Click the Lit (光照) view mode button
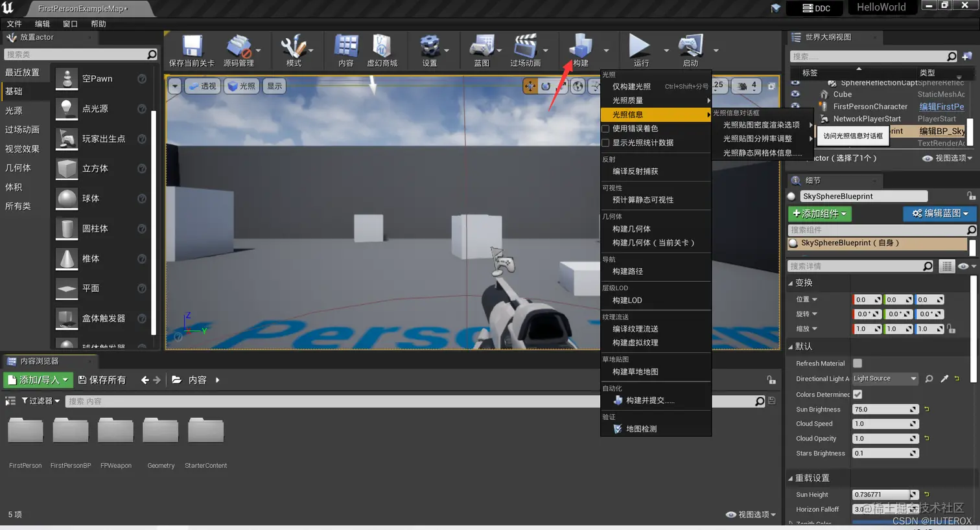 tap(241, 86)
